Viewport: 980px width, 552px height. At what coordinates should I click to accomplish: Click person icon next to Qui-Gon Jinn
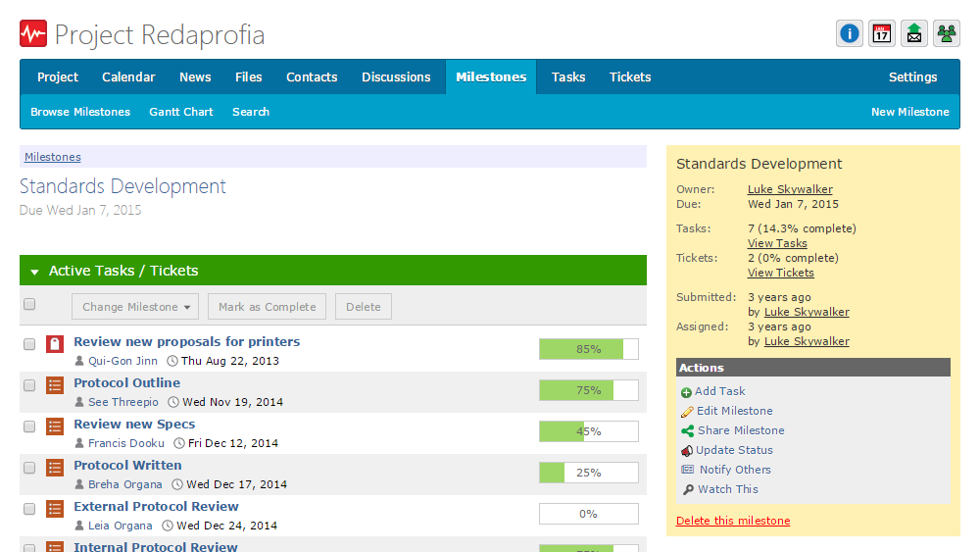[79, 361]
